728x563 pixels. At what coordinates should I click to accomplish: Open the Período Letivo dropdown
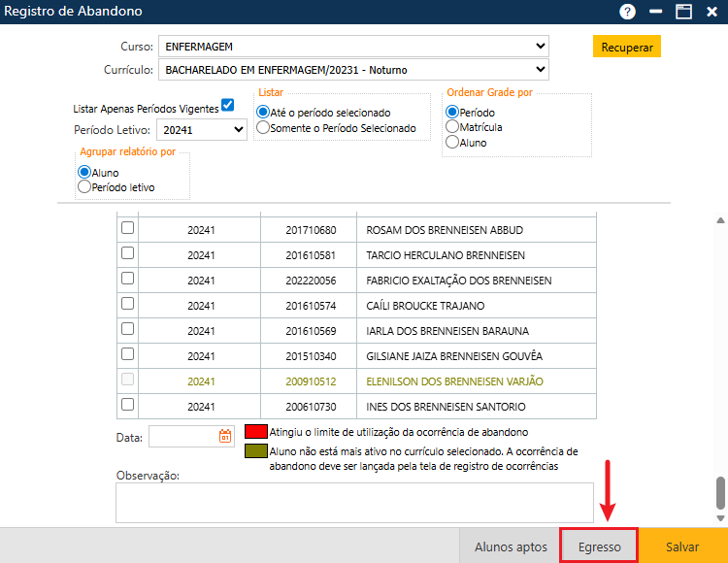[x=202, y=129]
